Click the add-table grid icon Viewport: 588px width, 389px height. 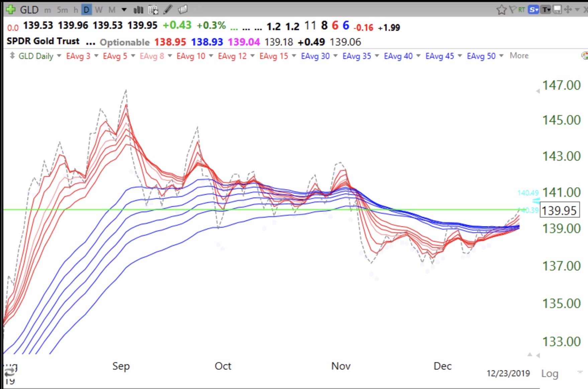153,10
